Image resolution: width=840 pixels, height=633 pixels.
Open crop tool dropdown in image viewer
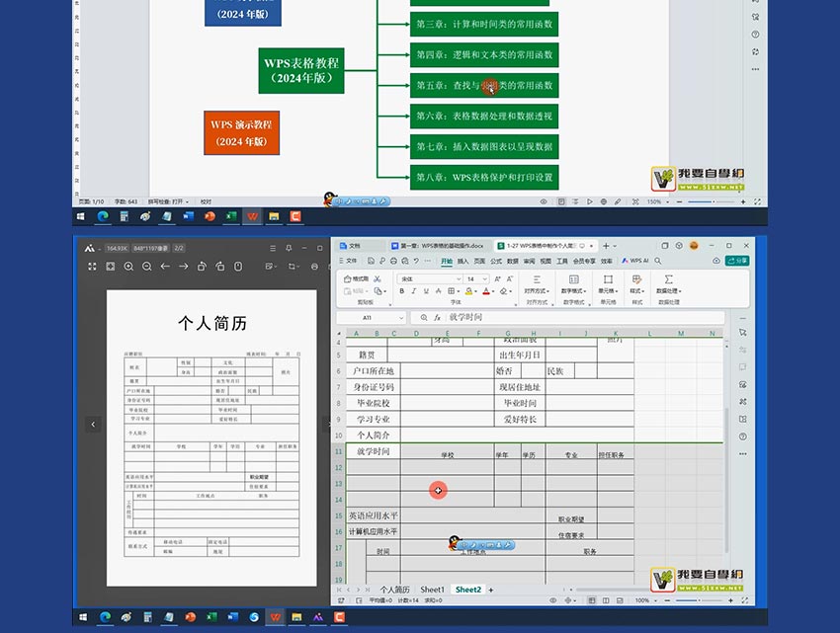point(294,267)
